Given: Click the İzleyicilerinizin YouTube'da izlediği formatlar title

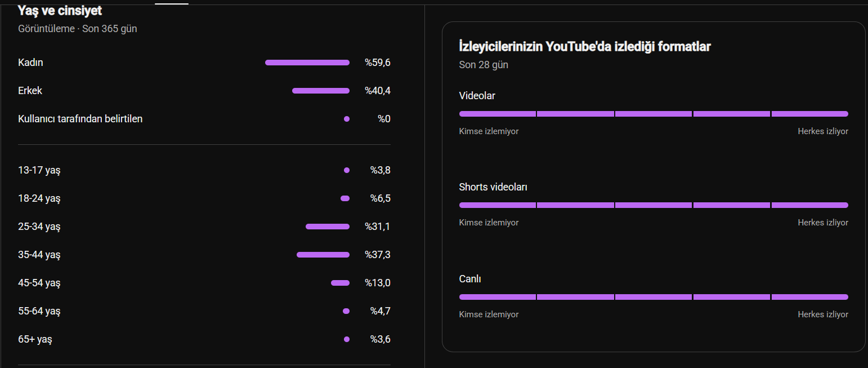Looking at the screenshot, I should pos(585,47).
